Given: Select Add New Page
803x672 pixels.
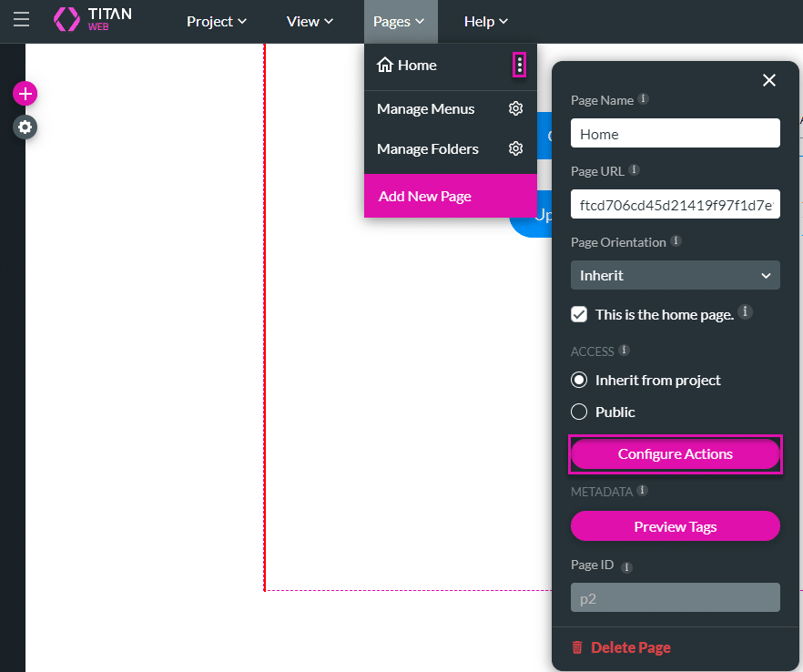Looking at the screenshot, I should point(424,196).
